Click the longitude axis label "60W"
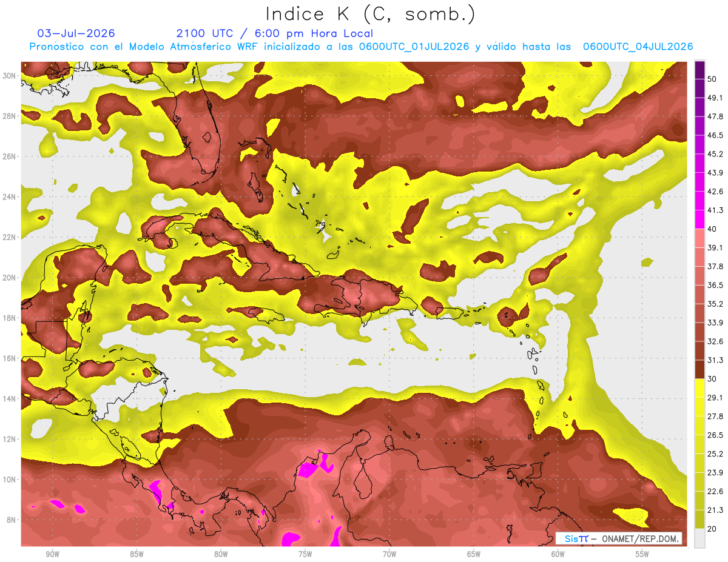This screenshot has height=562, width=728. click(x=558, y=555)
